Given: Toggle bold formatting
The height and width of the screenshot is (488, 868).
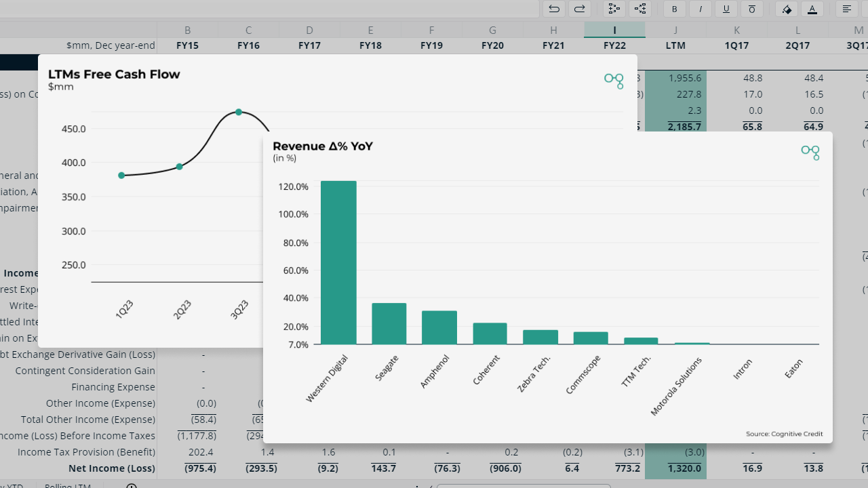Looking at the screenshot, I should [x=675, y=9].
